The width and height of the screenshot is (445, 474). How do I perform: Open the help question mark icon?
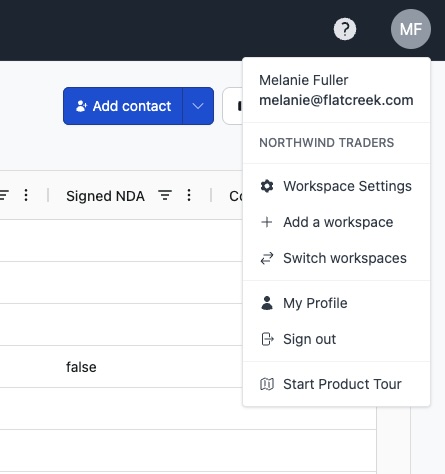(x=345, y=29)
